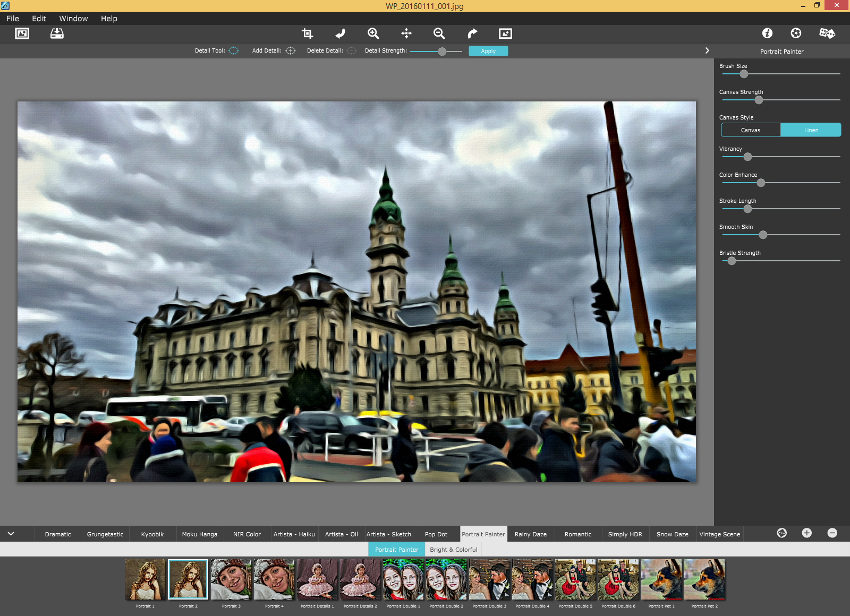Choose the Delete Detail icon
Image resolution: width=850 pixels, height=616 pixels.
tap(352, 51)
